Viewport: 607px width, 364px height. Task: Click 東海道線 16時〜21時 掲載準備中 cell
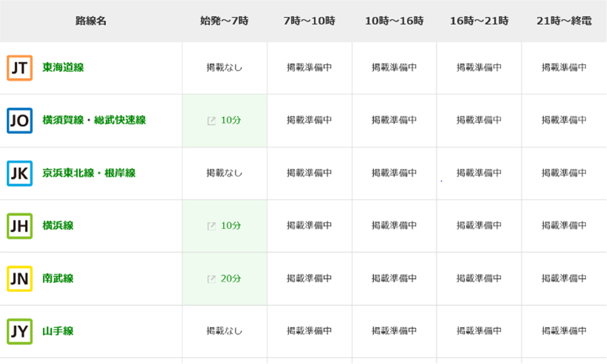479,68
